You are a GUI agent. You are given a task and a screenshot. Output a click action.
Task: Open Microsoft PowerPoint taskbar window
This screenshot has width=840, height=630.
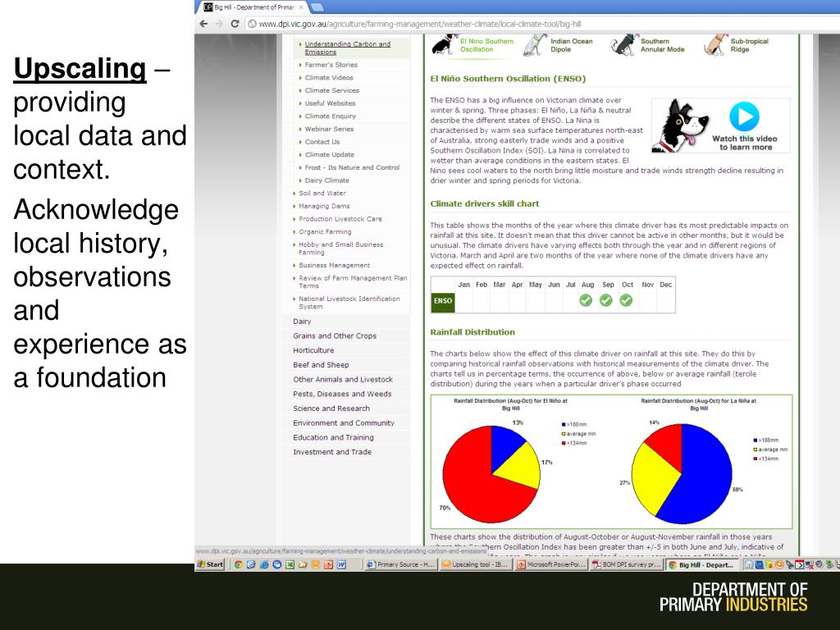point(550,564)
